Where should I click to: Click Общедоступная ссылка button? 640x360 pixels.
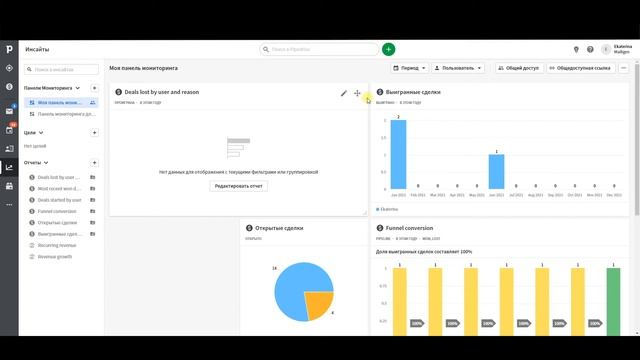580,68
